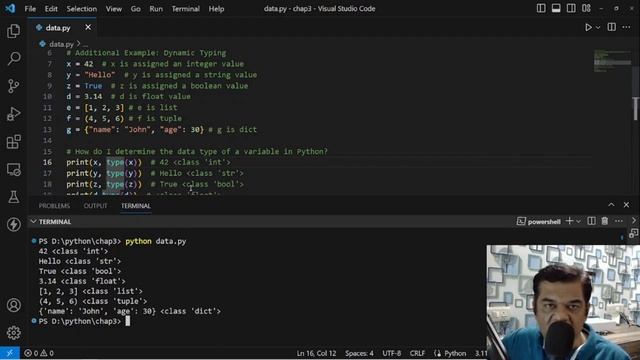
Task: Open the File menu
Action: pos(30,9)
